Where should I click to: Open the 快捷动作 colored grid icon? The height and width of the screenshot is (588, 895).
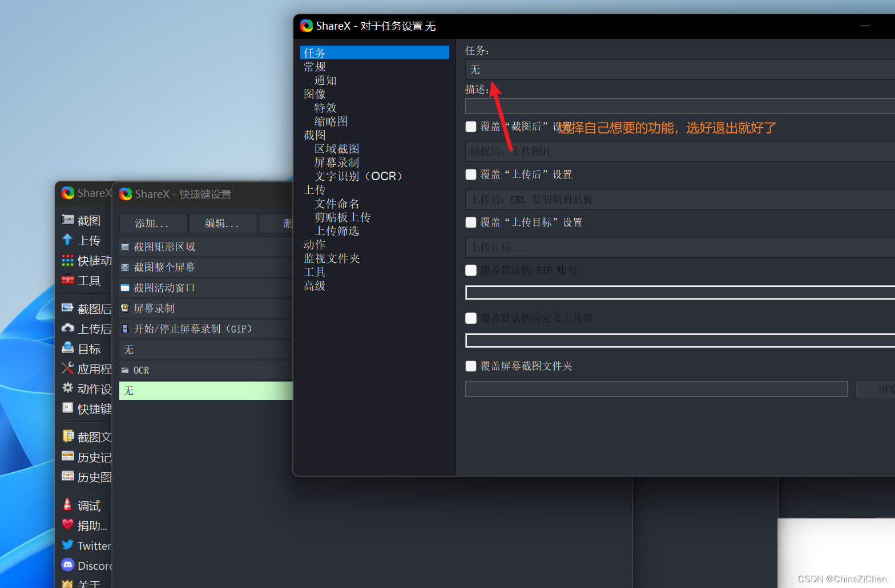pyautogui.click(x=68, y=260)
